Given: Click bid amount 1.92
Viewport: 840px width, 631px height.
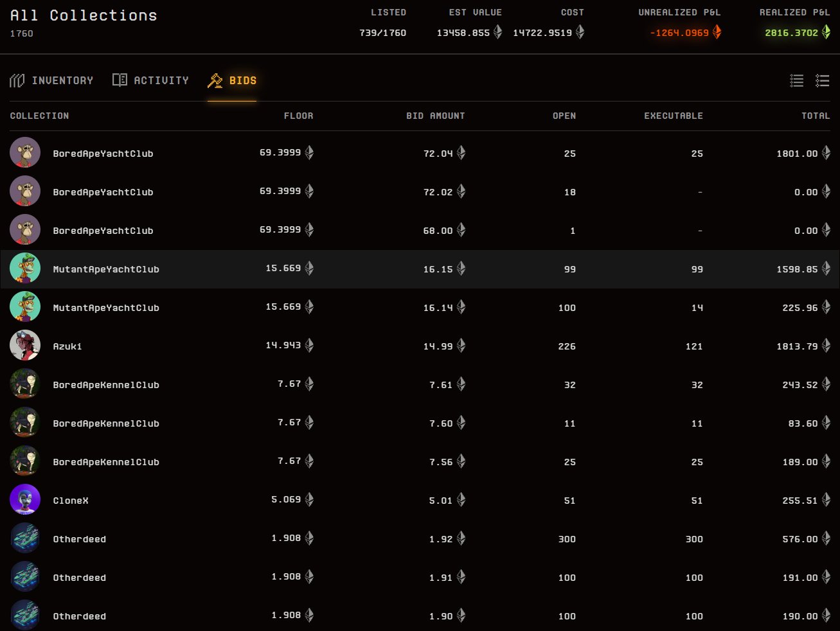Looking at the screenshot, I should click(441, 539).
